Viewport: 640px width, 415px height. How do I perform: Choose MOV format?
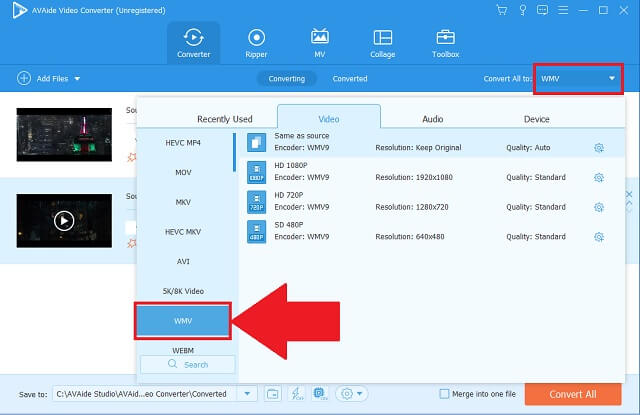[183, 173]
